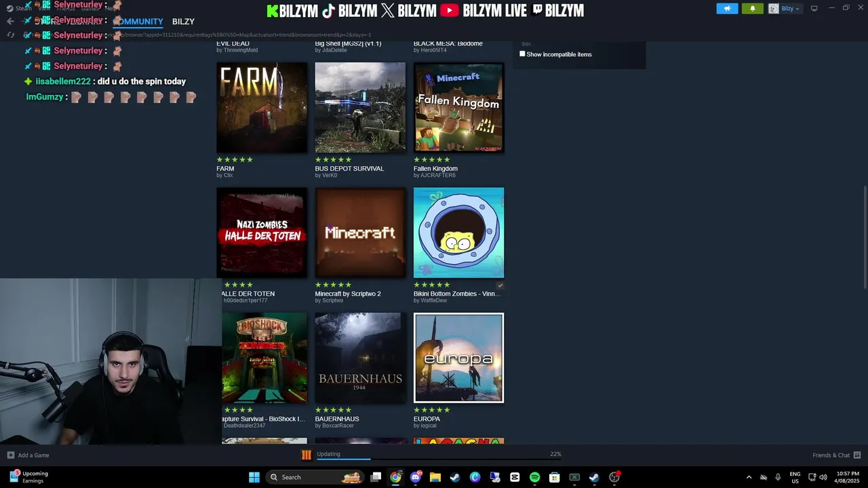This screenshot has width=868, height=488.
Task: Open the BAUERNHAUS title link
Action: click(337, 419)
